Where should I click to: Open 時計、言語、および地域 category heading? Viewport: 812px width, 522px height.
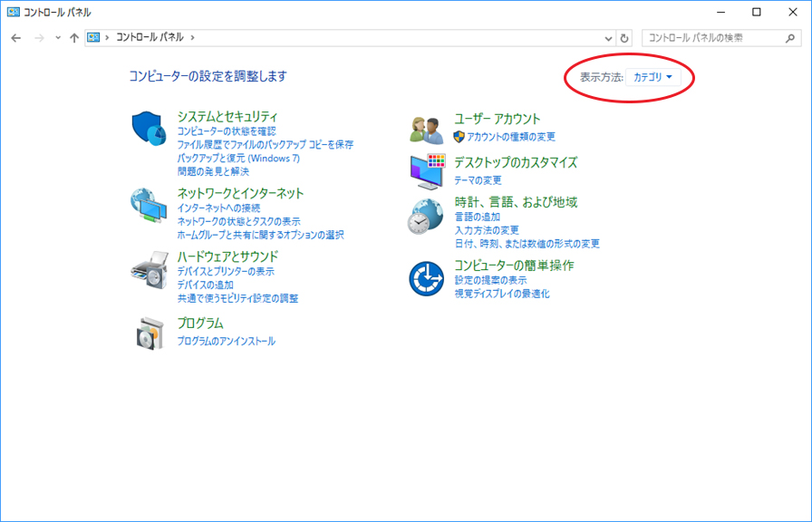pos(516,202)
